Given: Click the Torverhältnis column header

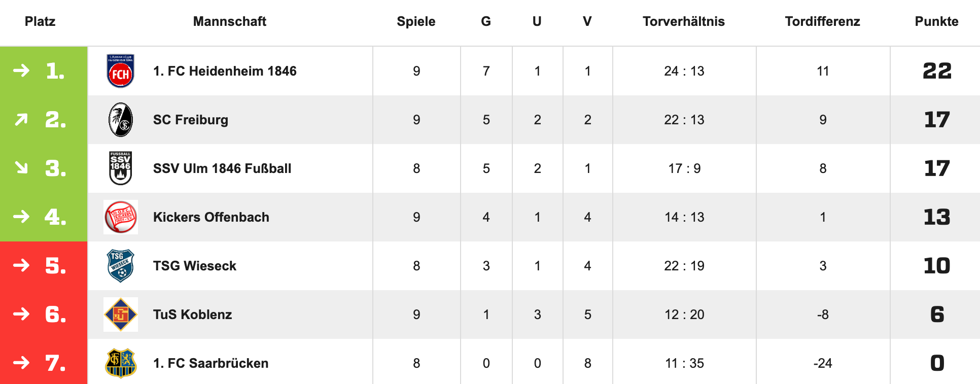Looking at the screenshot, I should pyautogui.click(x=683, y=21).
